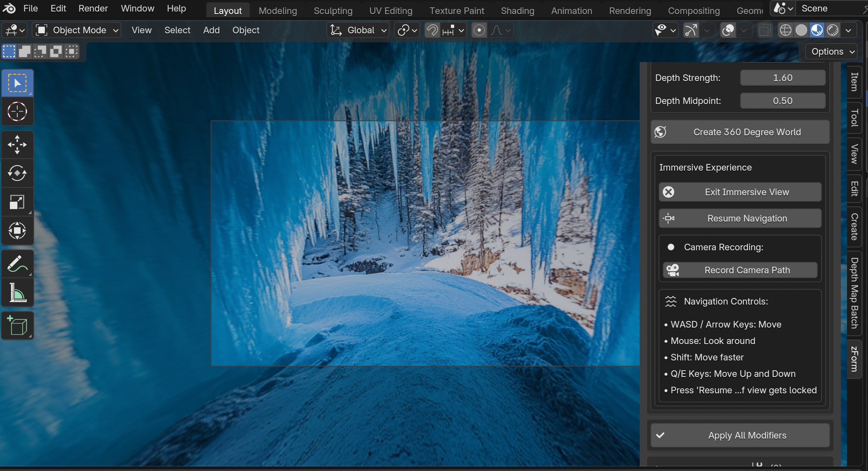Click the Add Cube tool
Viewport: 868px width, 471px height.
(17, 326)
